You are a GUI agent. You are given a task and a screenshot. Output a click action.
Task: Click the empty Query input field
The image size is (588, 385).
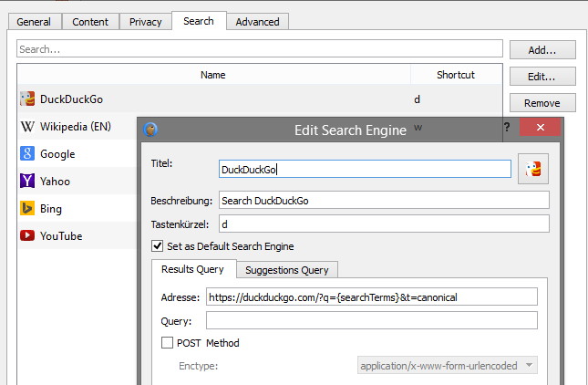[x=372, y=320]
